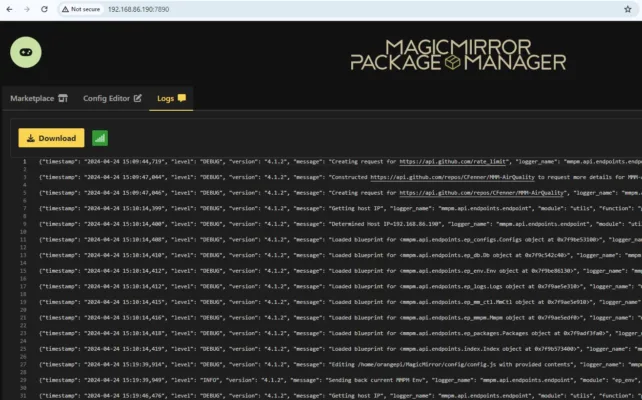Open the Marketplace tab
642x400 pixels.
point(39,98)
